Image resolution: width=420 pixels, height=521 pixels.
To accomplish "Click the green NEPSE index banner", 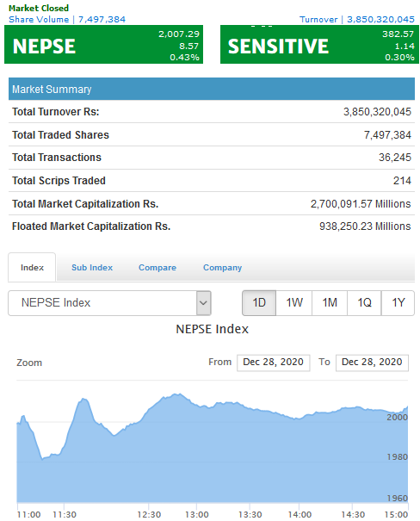I will [x=103, y=44].
